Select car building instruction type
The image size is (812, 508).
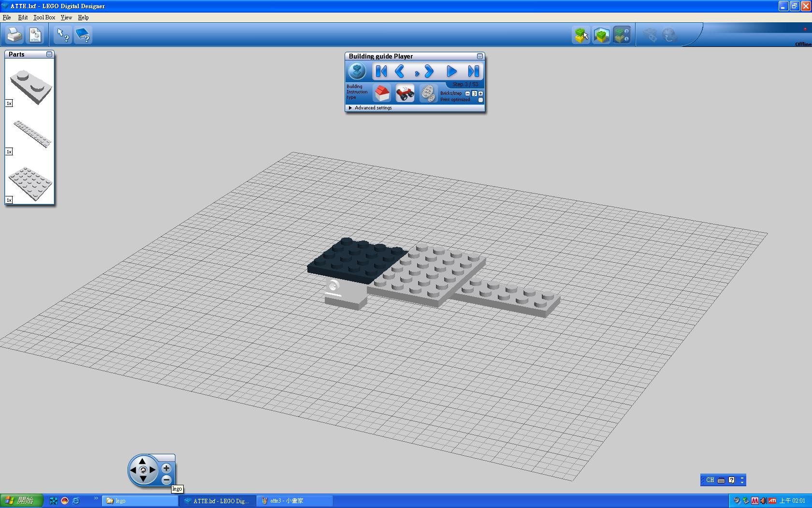[x=405, y=93]
